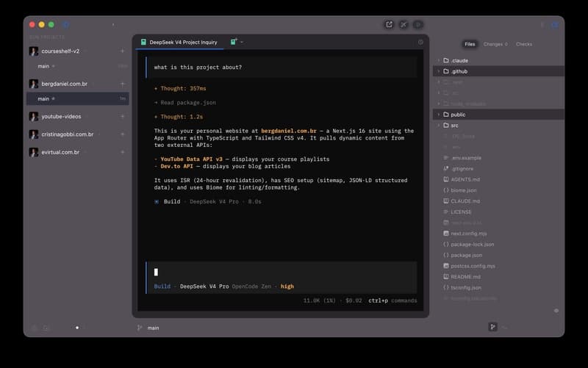Click the main branch label in the bottom bar
The image size is (588, 368).
[x=153, y=328]
